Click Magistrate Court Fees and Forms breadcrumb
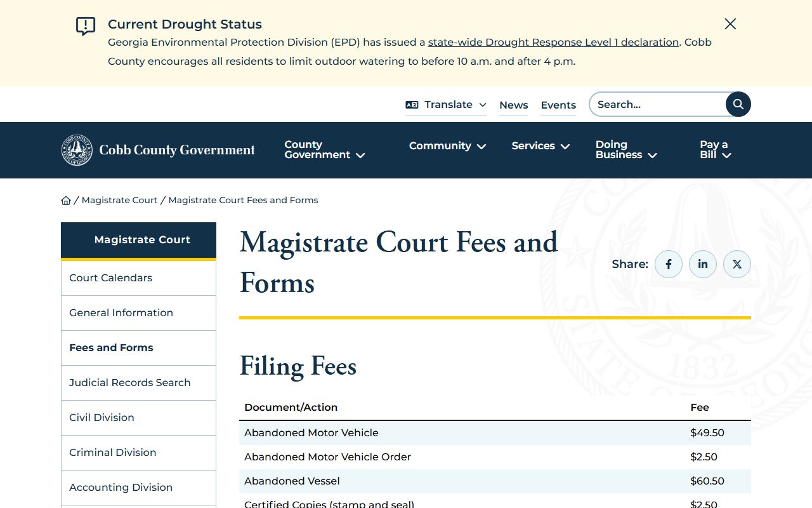 [x=243, y=200]
